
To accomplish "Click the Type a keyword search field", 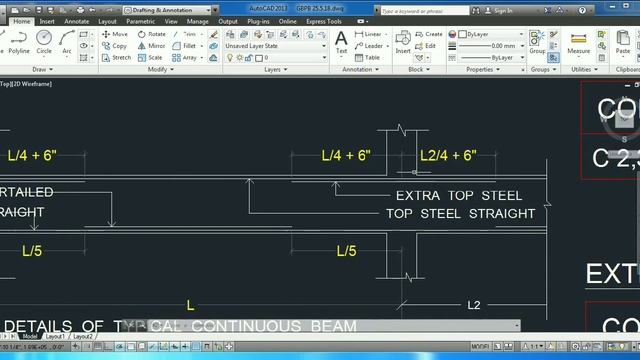I will click(x=424, y=11).
